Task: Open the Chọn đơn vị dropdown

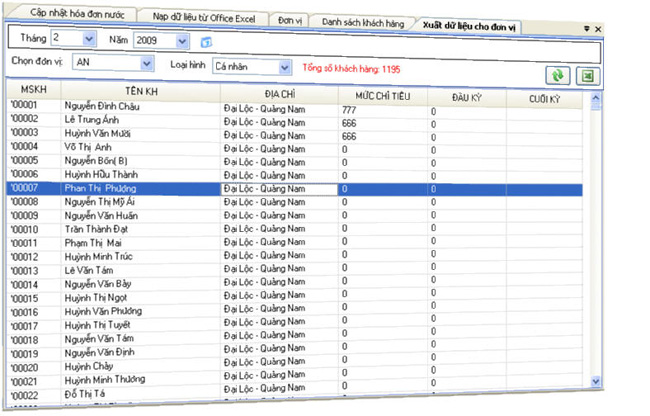Action: 147,63
